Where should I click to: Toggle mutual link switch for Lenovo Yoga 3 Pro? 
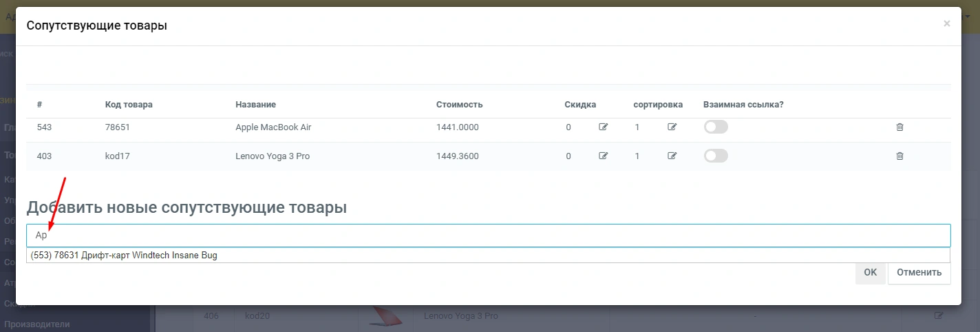coord(716,156)
